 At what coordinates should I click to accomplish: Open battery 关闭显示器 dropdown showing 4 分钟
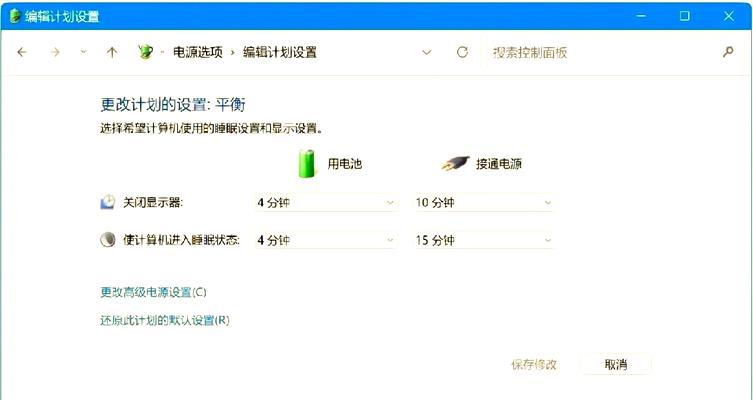(x=325, y=202)
